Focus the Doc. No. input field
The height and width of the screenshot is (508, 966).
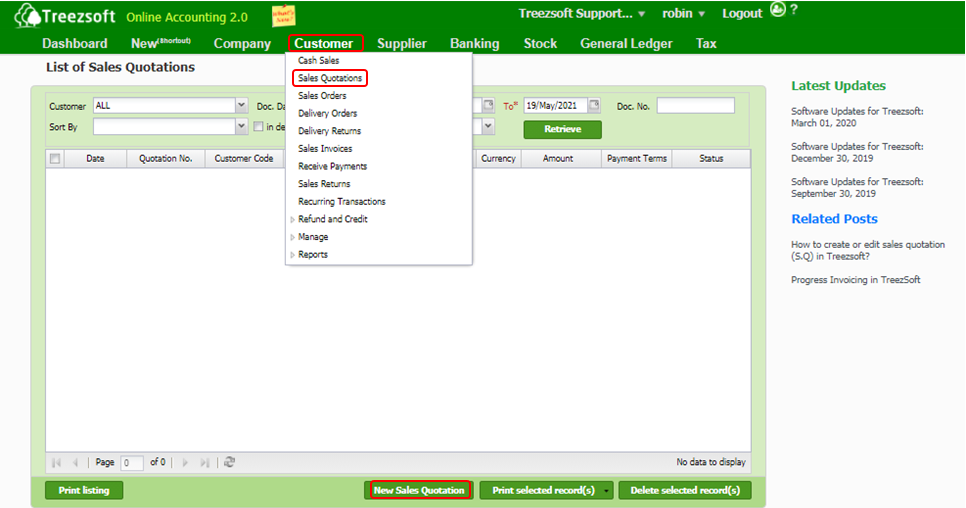coord(696,106)
